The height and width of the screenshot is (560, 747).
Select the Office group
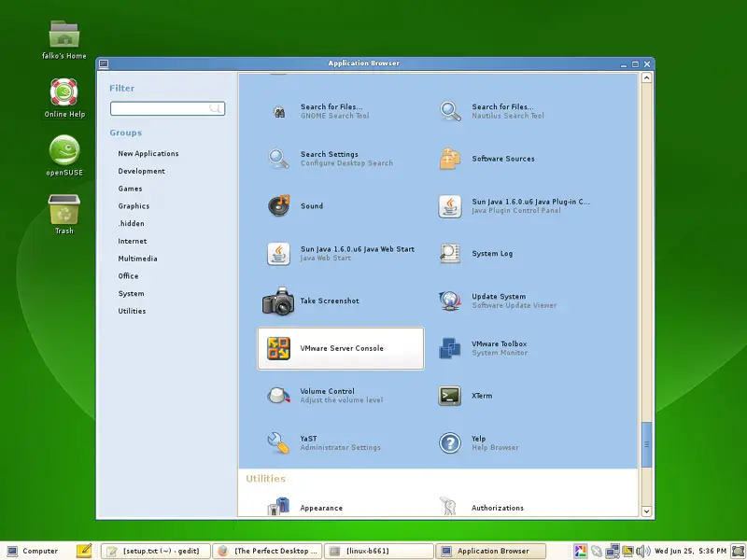click(128, 275)
